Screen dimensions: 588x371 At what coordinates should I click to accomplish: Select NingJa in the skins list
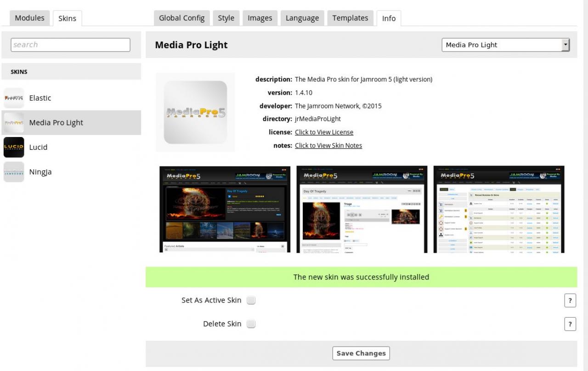71,172
